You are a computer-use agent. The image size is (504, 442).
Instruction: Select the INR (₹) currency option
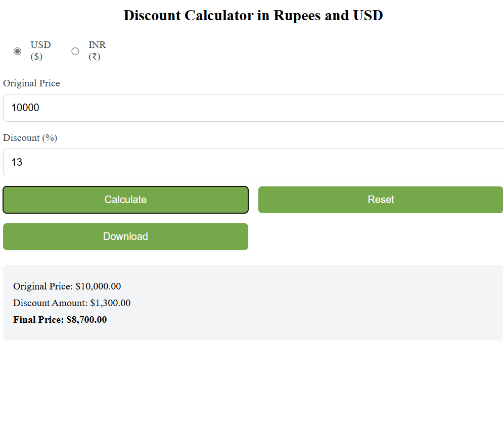[75, 51]
